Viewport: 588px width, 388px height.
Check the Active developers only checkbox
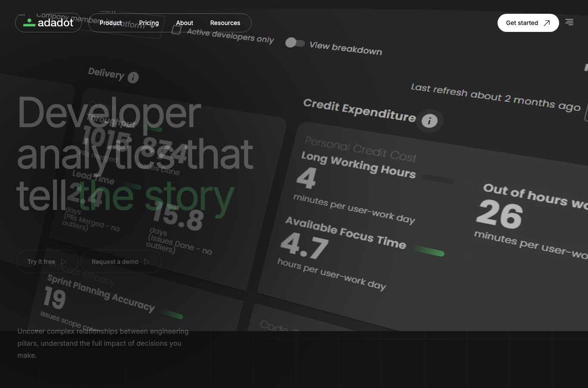tap(176, 30)
